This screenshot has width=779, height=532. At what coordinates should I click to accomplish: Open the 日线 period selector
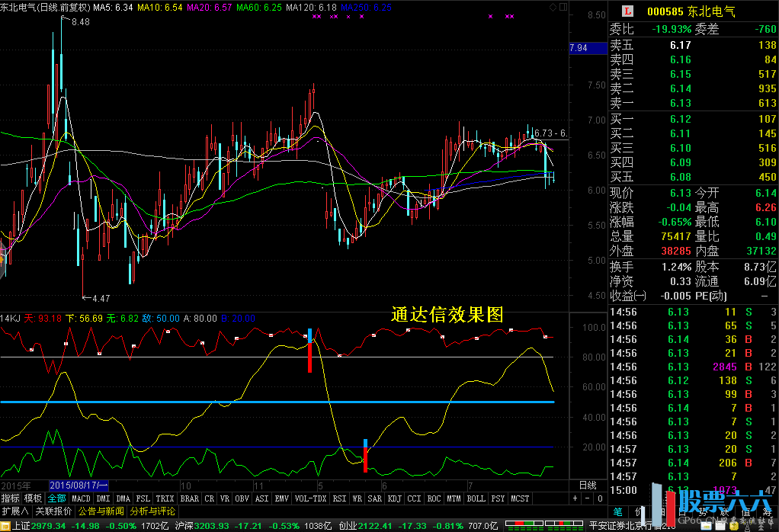(588, 486)
